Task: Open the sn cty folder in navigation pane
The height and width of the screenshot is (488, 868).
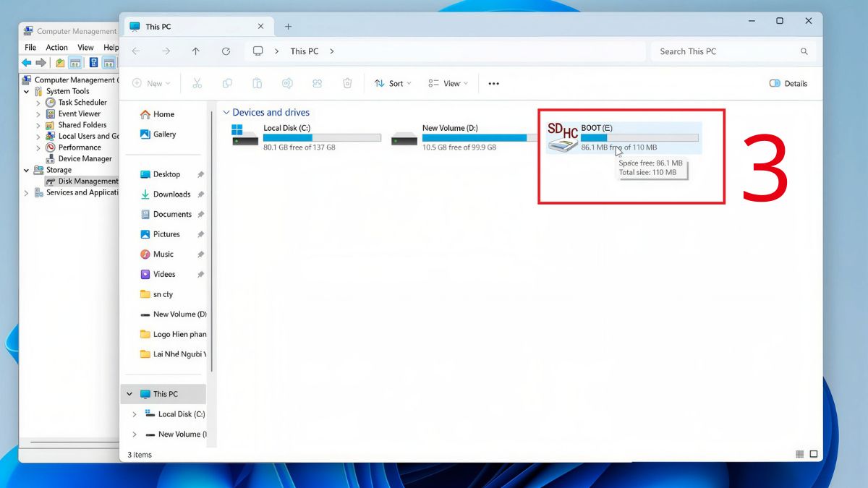Action: point(156,295)
